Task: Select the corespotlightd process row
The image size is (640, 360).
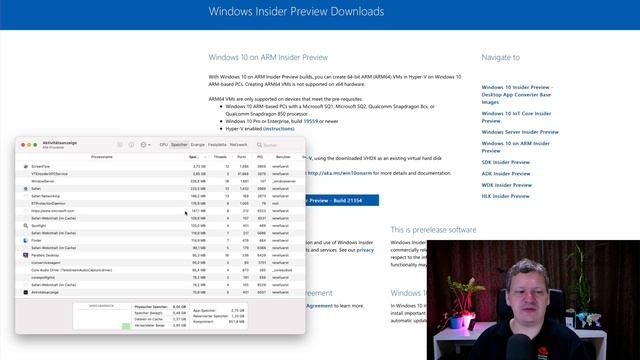Action: click(x=160, y=278)
